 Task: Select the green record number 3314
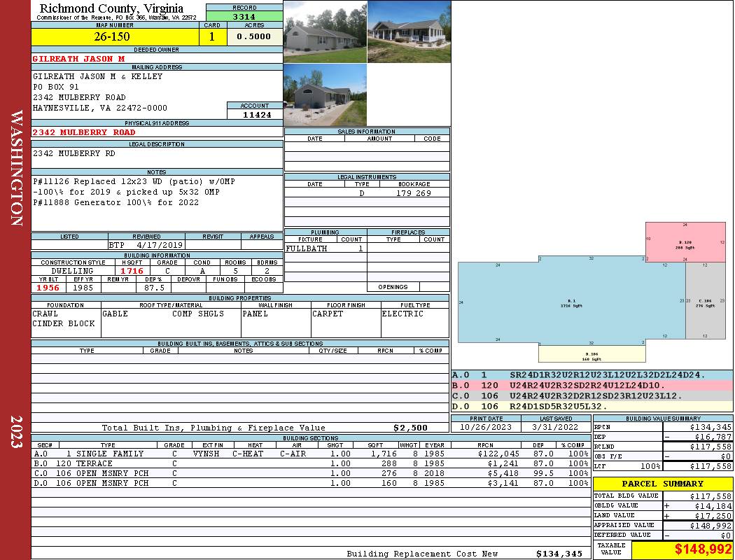pyautogui.click(x=244, y=15)
